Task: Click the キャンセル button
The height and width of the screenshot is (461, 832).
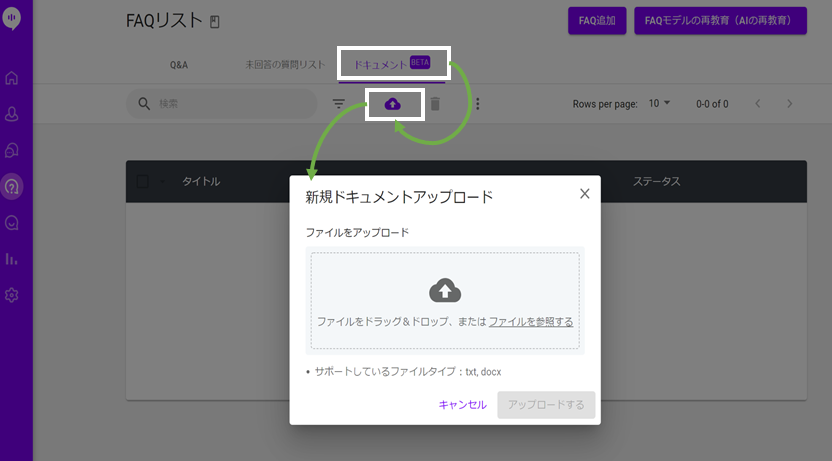Action: pyautogui.click(x=463, y=405)
